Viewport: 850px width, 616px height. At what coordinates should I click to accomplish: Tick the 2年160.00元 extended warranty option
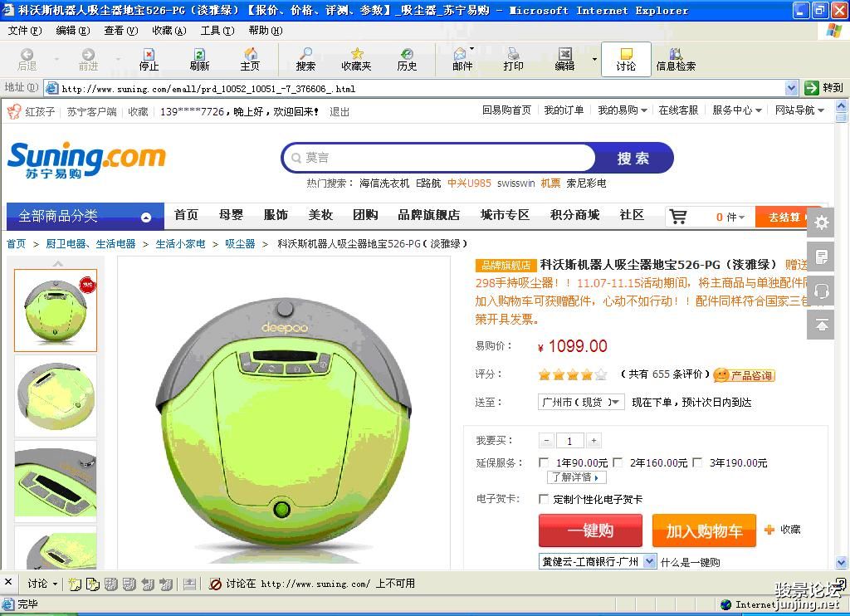[x=617, y=462]
